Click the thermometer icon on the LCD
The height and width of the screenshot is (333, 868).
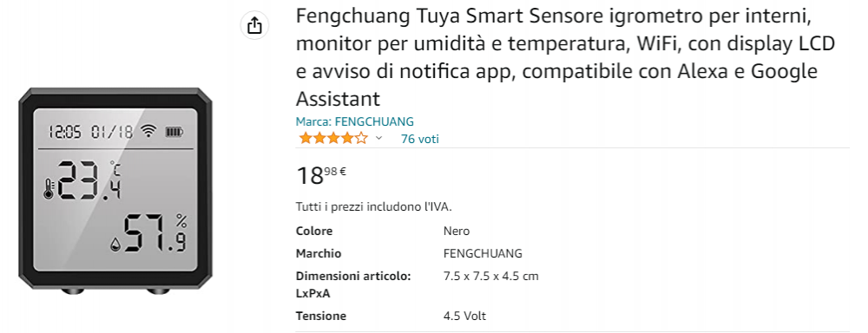(x=48, y=190)
